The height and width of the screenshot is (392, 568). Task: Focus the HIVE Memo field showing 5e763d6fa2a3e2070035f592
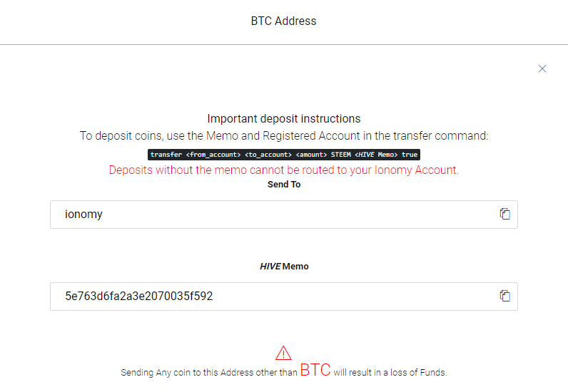pos(284,296)
